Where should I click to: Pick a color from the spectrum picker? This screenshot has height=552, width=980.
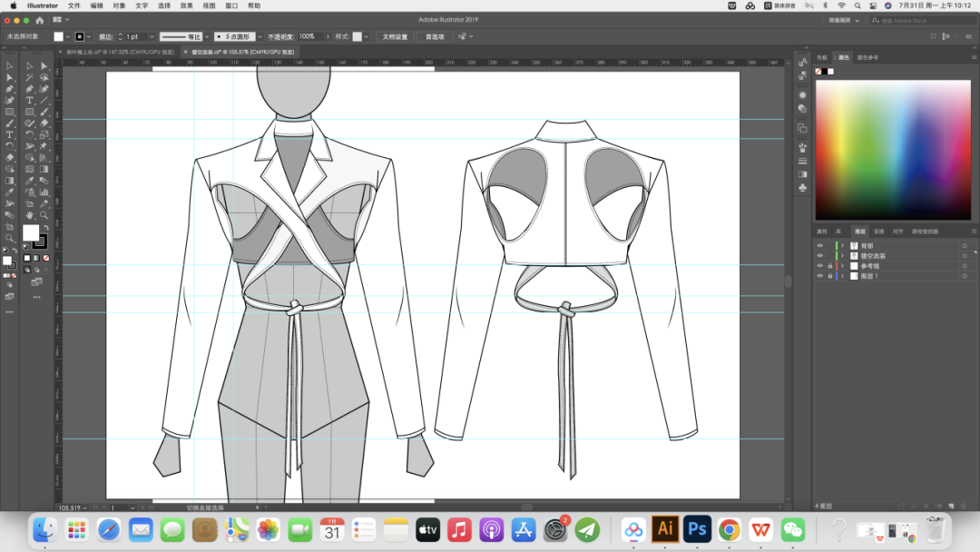click(893, 148)
